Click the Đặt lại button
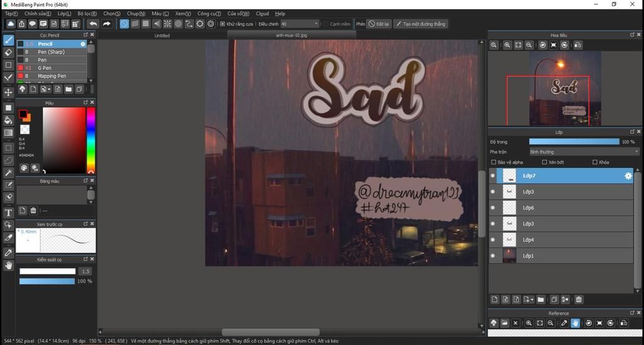This screenshot has width=644, height=345. [x=378, y=24]
